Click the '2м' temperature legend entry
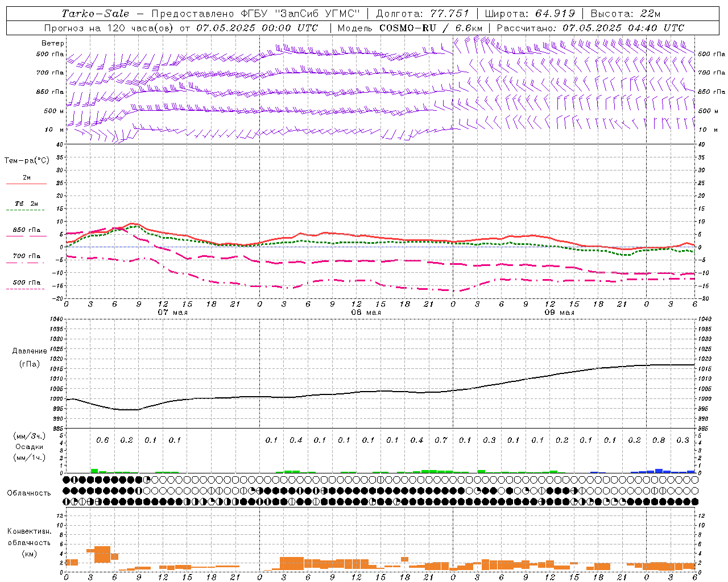This screenshot has width=728, height=582. point(27,178)
